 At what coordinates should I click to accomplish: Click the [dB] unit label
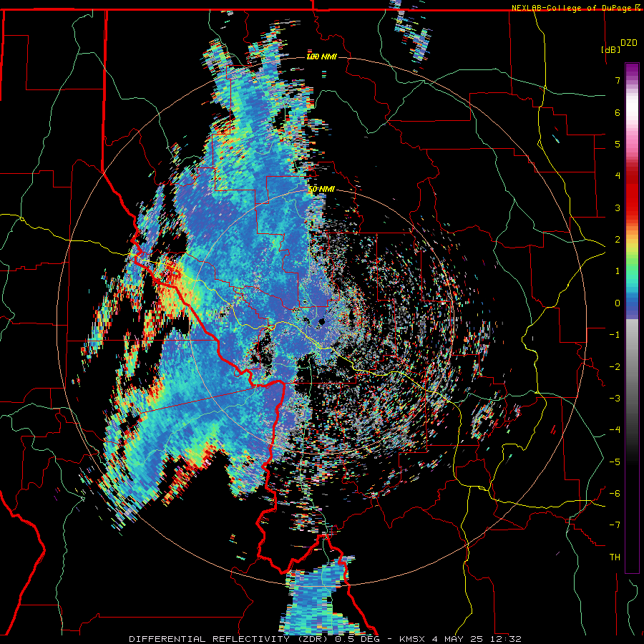pyautogui.click(x=611, y=49)
